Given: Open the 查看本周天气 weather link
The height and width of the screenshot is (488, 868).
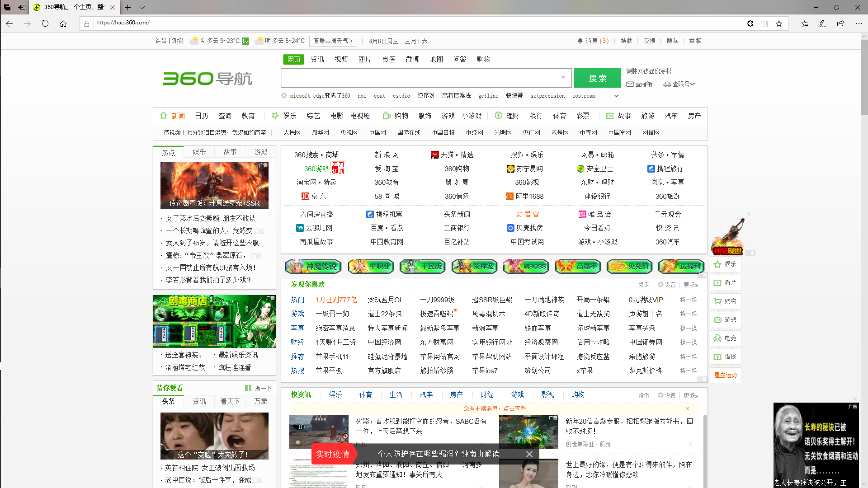Looking at the screenshot, I should coord(332,41).
